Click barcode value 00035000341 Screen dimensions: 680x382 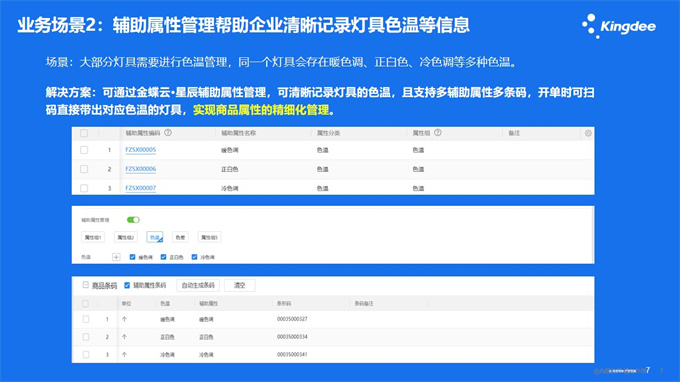tap(292, 354)
